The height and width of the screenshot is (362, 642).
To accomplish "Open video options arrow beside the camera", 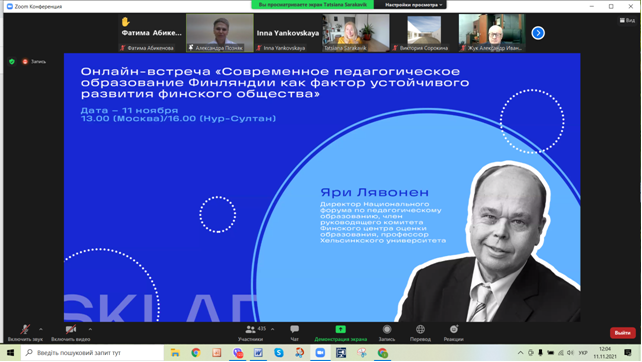I will [90, 329].
